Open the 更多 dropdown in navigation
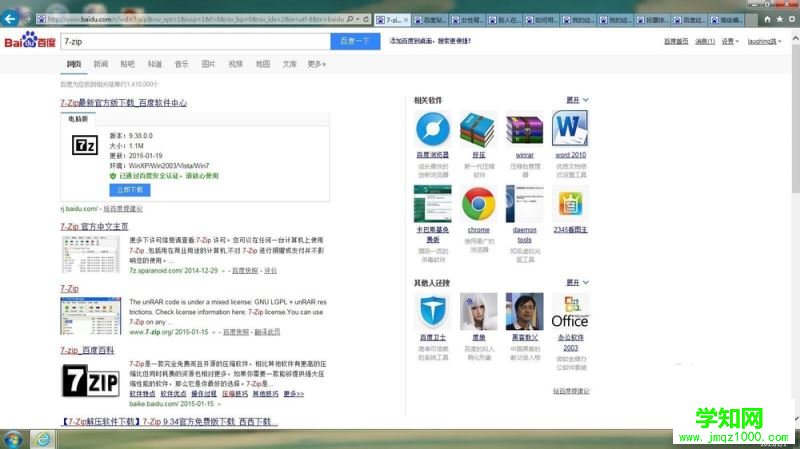Screen dimensions: 800x449 (316, 64)
